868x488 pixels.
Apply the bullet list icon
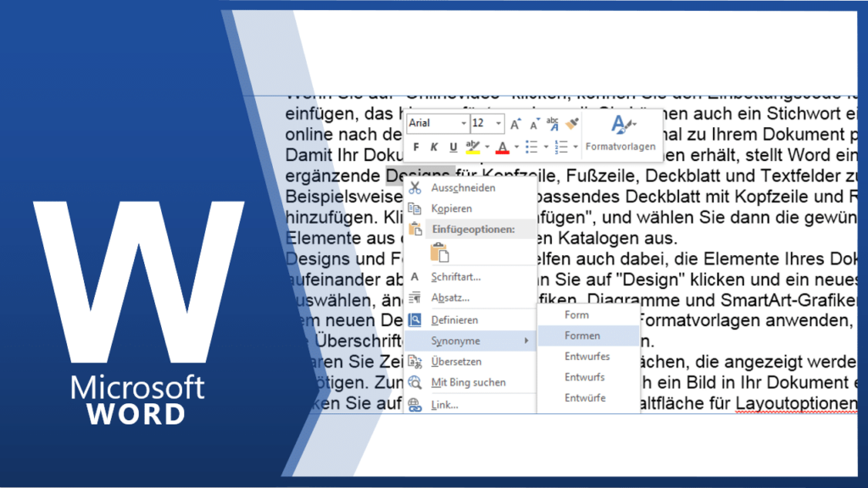point(531,147)
